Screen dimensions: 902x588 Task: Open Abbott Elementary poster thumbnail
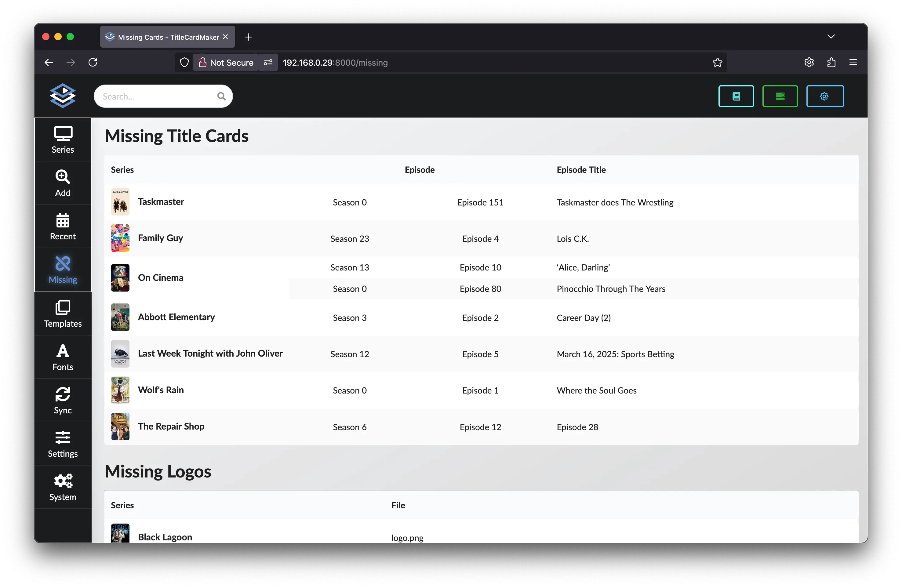[x=120, y=317]
